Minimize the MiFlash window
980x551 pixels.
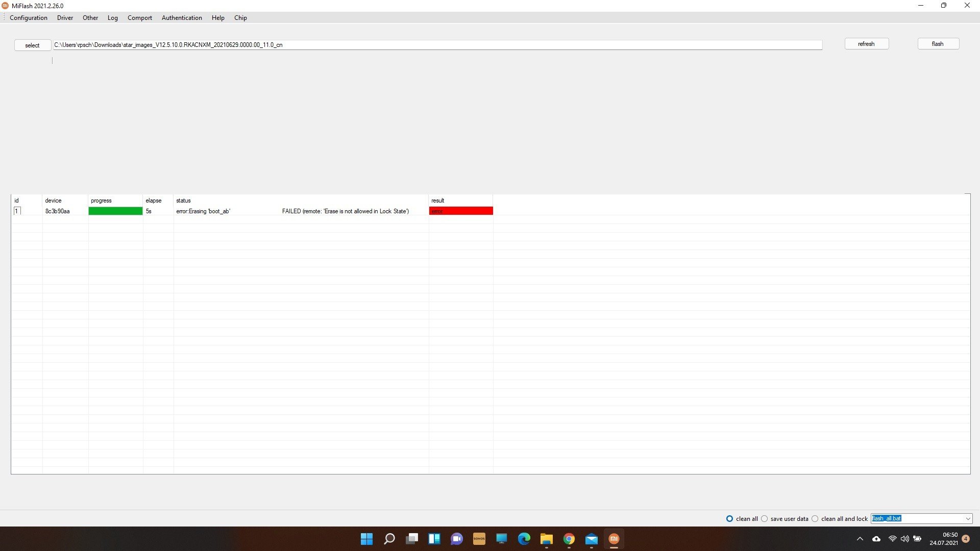coord(921,6)
